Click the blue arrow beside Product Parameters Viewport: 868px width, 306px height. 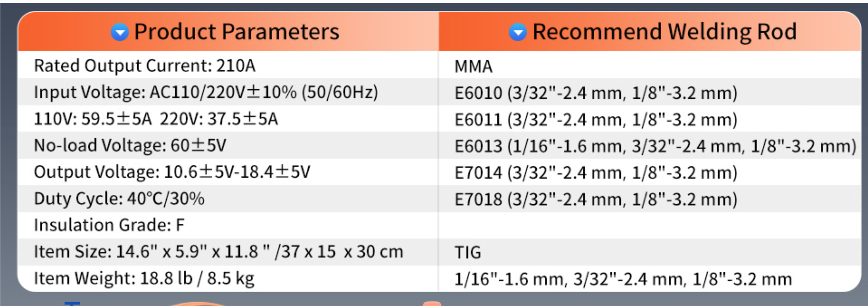pyautogui.click(x=120, y=32)
